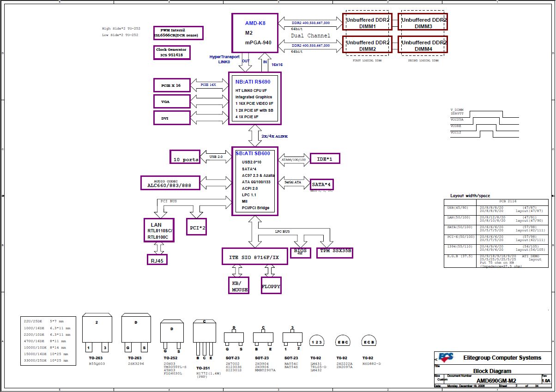Image resolution: width=556 pixels, height=392 pixels.
Task: Select the Clock Generator ICS 951418 block
Action: [172, 52]
